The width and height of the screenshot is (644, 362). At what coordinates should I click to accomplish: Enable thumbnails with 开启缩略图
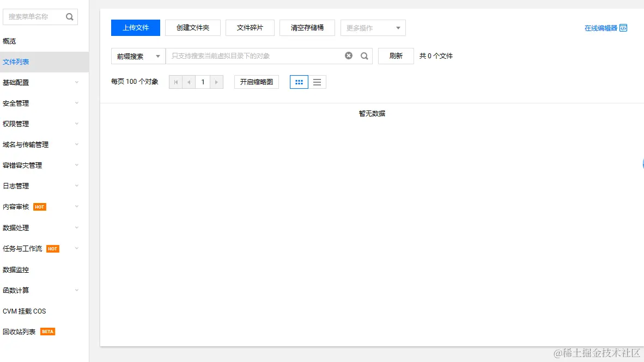(256, 82)
